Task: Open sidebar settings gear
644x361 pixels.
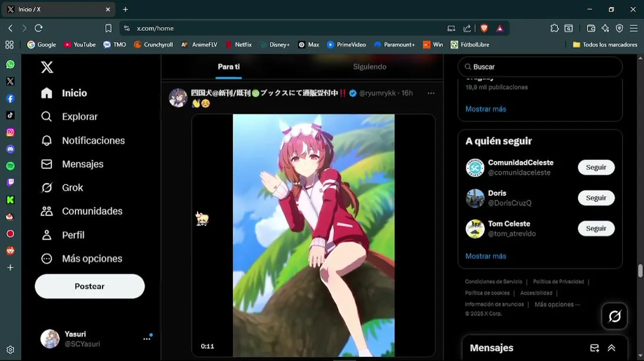Action: pyautogui.click(x=10, y=350)
